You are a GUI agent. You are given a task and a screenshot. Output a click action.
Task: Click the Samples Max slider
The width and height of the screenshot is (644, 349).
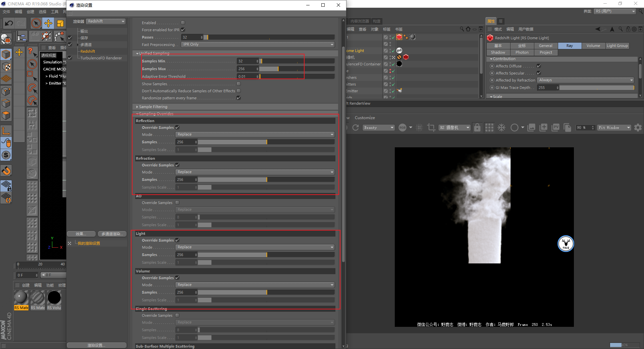pyautogui.click(x=297, y=69)
